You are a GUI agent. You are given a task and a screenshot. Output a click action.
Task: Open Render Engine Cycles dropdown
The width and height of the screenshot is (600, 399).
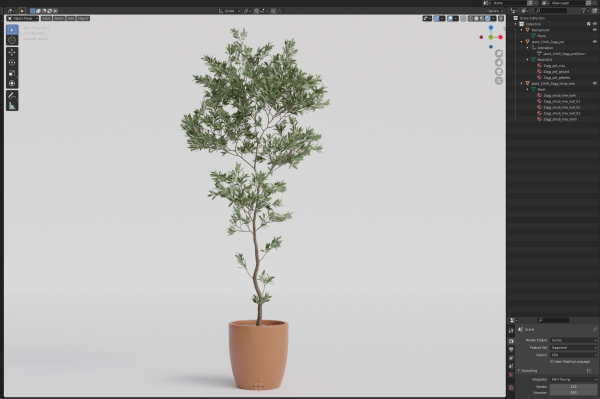[573, 340]
